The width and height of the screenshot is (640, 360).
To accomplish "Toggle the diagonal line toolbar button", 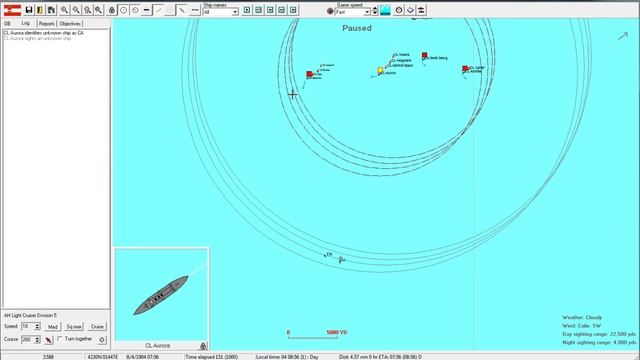I will coord(158,10).
